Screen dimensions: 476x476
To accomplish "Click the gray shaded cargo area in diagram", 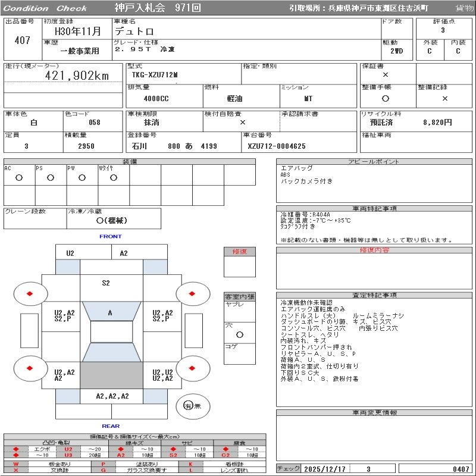I will [111, 375].
